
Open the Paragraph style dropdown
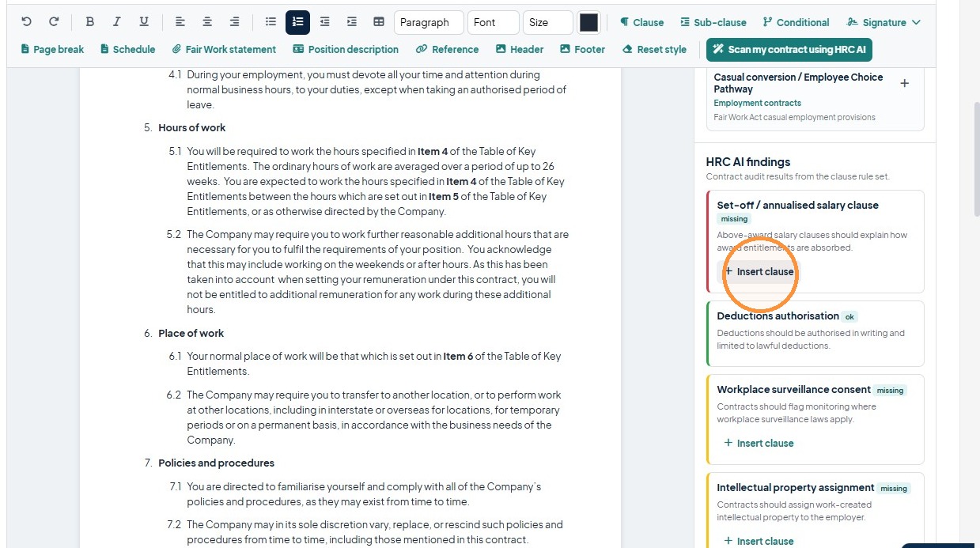pos(429,22)
